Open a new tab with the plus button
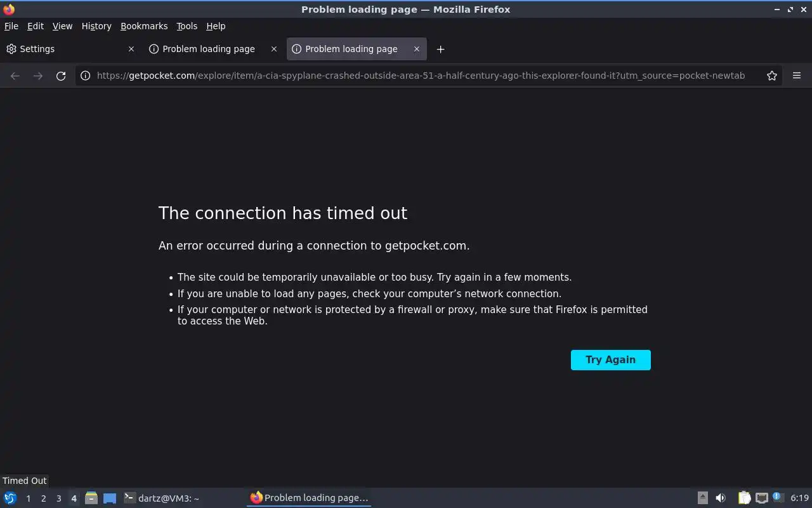 coord(440,49)
